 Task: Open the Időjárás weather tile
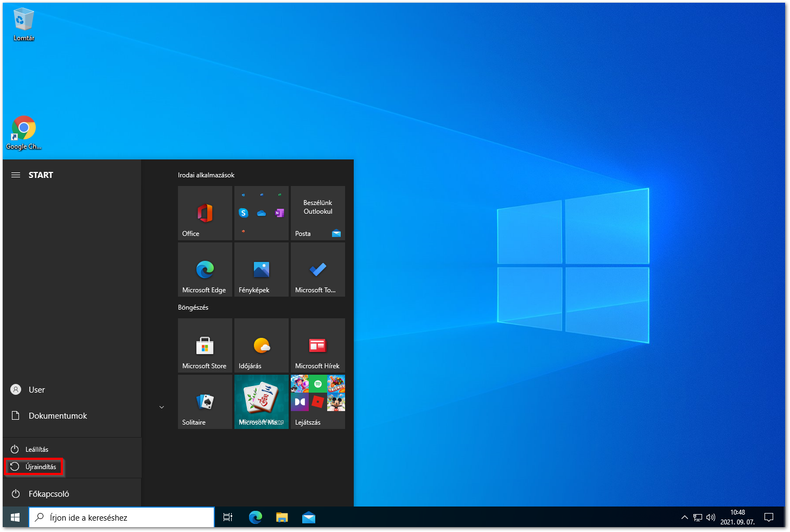coord(262,345)
